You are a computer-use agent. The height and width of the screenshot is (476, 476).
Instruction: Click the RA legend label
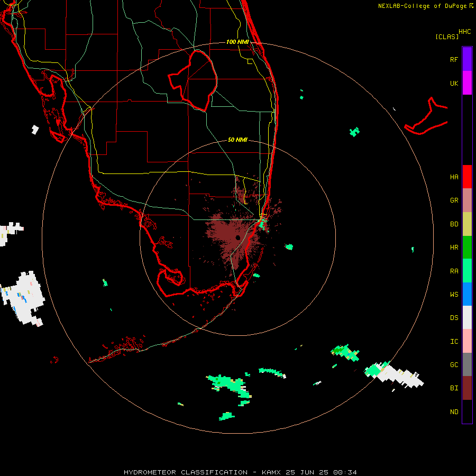pyautogui.click(x=454, y=271)
